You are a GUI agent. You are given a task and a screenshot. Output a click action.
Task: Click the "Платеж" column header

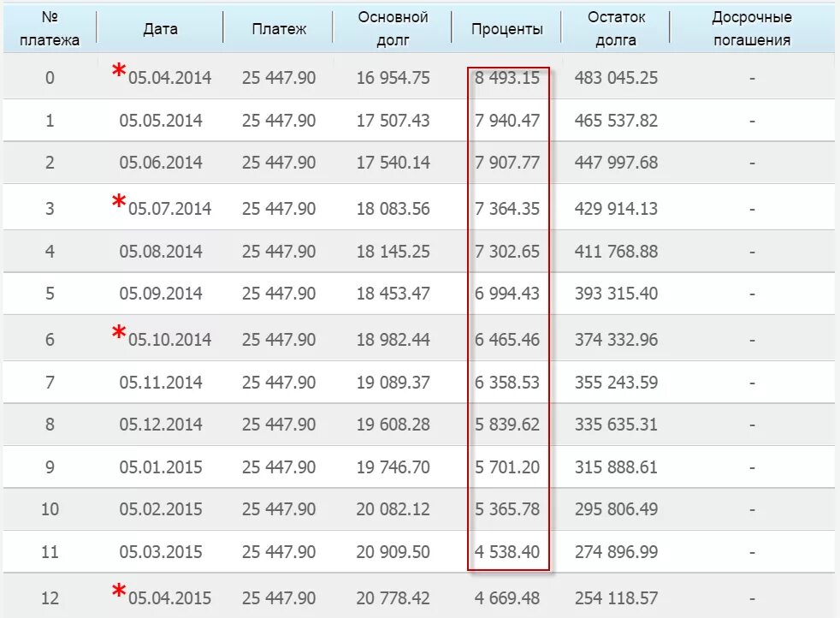pos(279,28)
